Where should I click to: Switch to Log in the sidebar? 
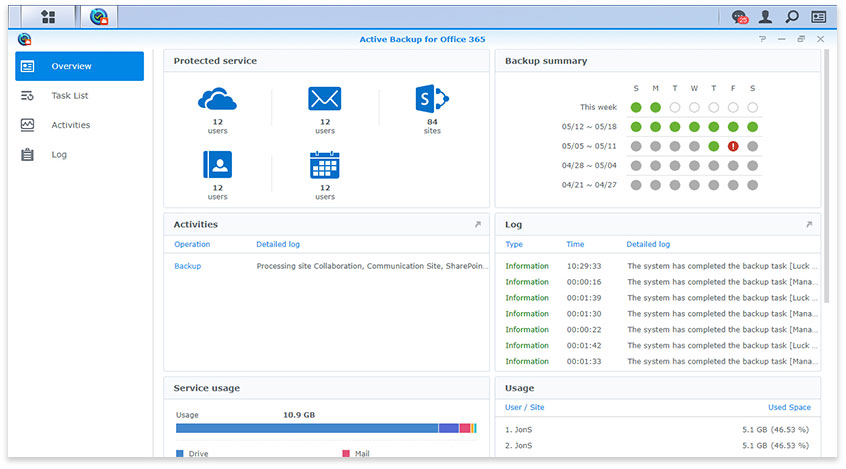(79, 154)
